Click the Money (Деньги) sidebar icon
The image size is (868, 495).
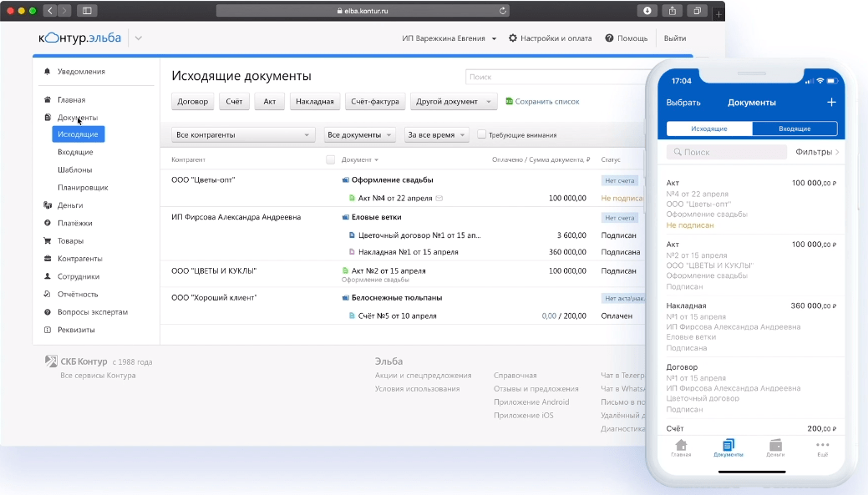click(48, 205)
